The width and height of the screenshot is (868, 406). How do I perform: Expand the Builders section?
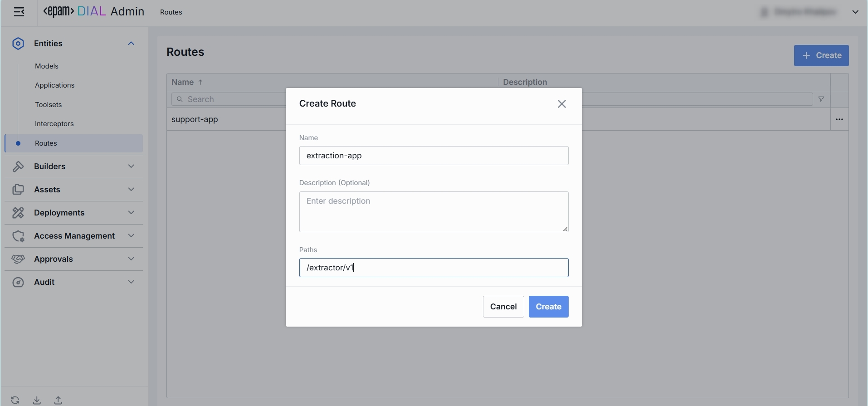click(x=131, y=166)
